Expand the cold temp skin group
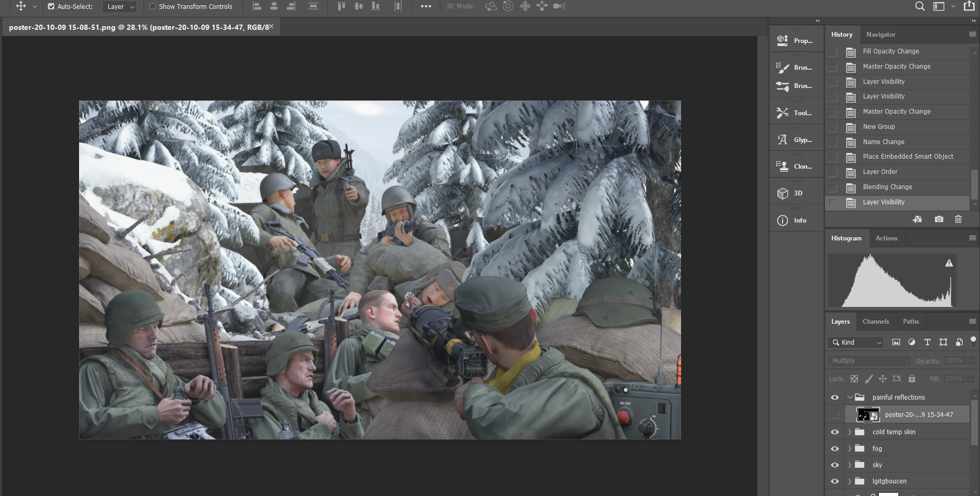Viewport: 980px width, 496px height. pyautogui.click(x=850, y=432)
